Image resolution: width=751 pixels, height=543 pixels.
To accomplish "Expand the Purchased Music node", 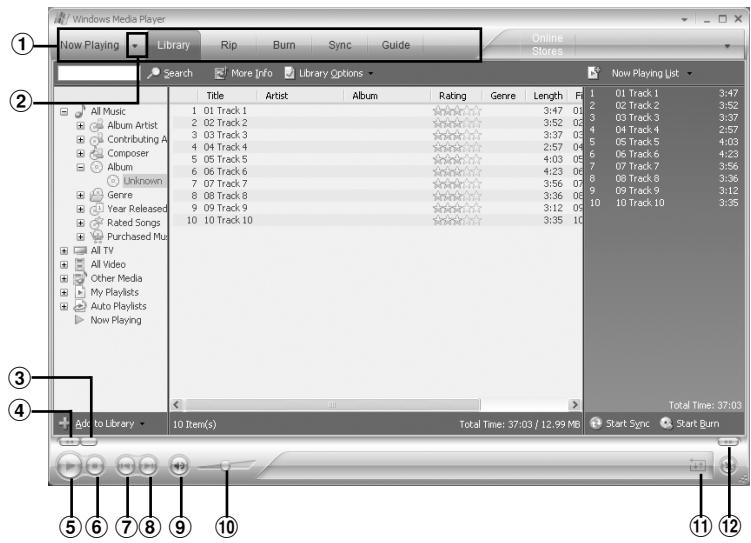I will coord(80,237).
